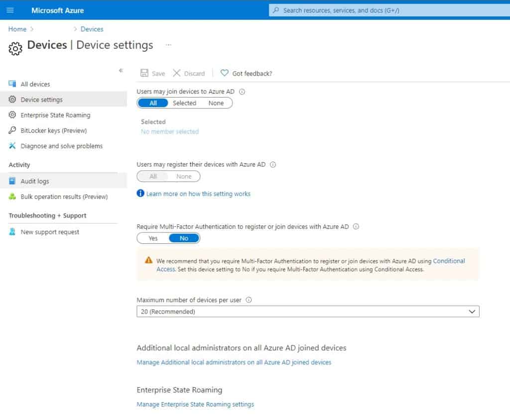Click the Discard button label
The image size is (510, 420).
195,74
